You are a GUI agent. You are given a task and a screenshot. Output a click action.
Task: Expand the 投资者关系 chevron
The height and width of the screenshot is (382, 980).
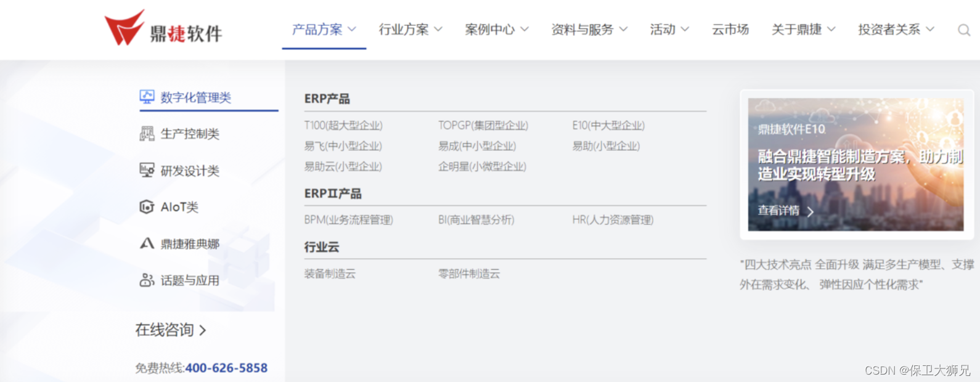930,30
